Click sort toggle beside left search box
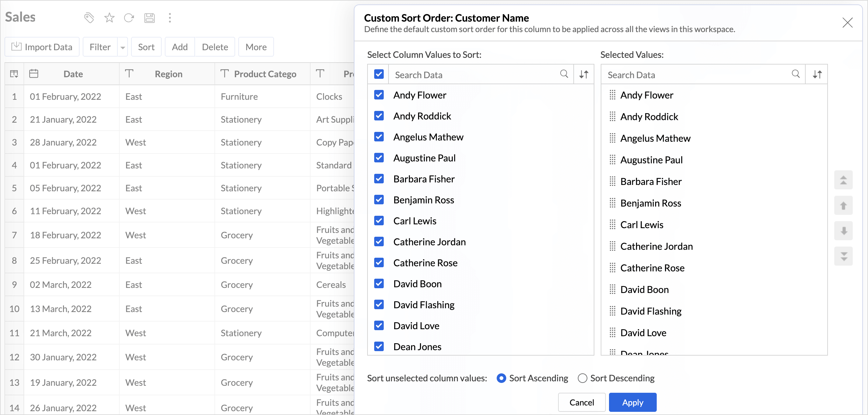Image resolution: width=868 pixels, height=415 pixels. point(584,74)
